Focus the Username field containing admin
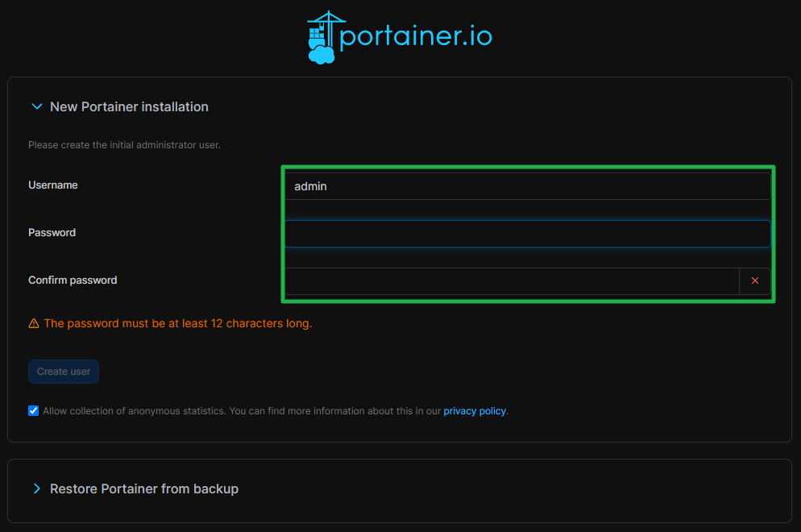The width and height of the screenshot is (801, 532). [x=527, y=186]
